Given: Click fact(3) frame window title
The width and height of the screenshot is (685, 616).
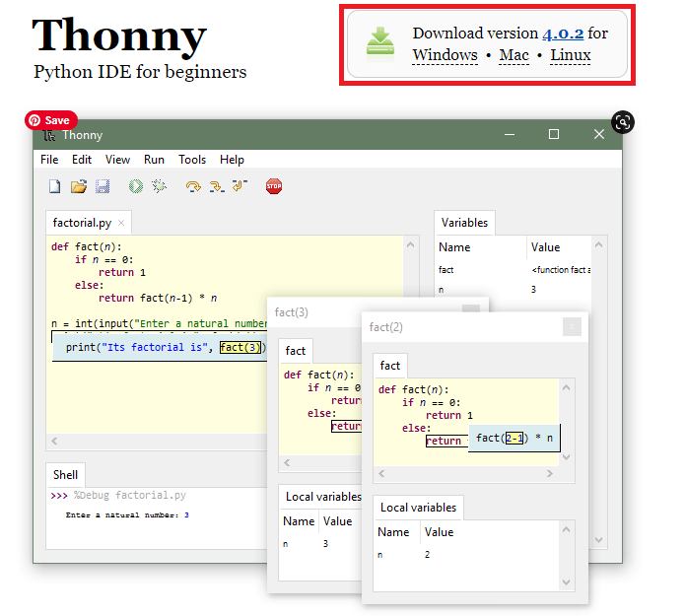Looking at the screenshot, I should [x=292, y=312].
